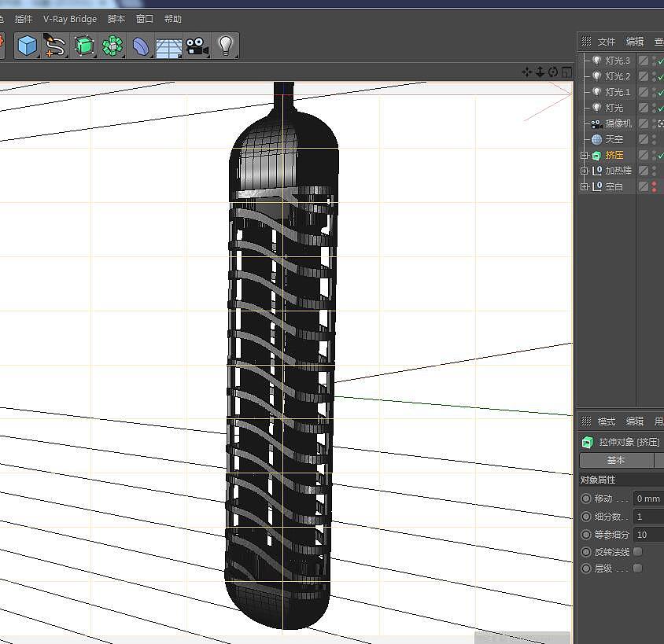Screen dimensions: 664x644
Task: Click the red visibility dot of 空白
Action: pyautogui.click(x=653, y=182)
